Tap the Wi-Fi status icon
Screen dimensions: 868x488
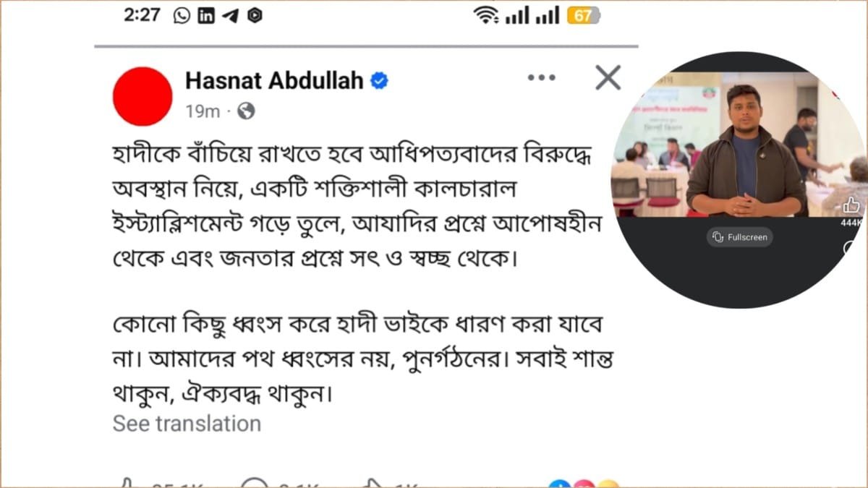point(486,15)
